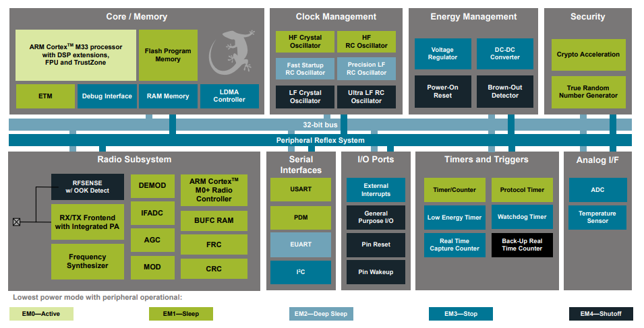
Task: Select the LDMA Controller block
Action: (x=229, y=96)
